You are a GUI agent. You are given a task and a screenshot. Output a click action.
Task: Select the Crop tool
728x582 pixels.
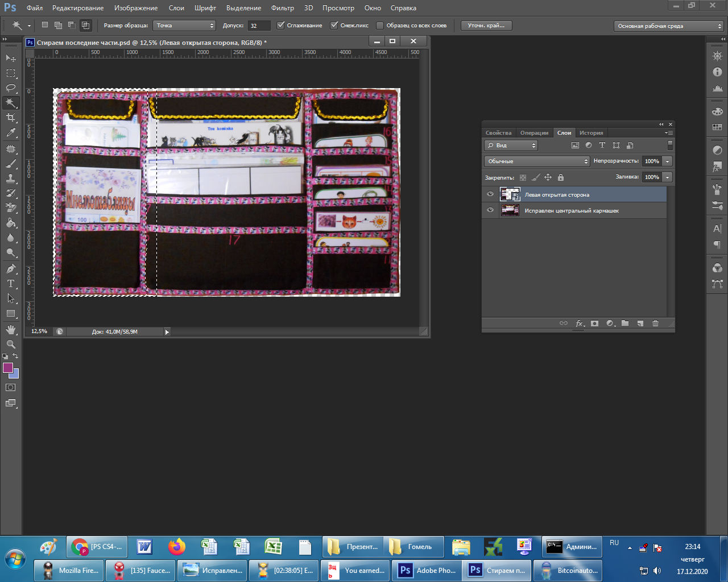(11, 118)
